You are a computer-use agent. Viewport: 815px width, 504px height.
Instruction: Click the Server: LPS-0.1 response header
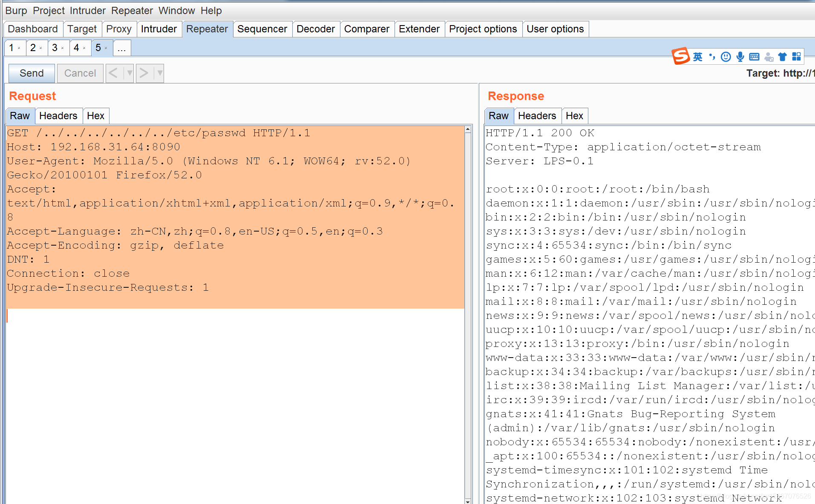click(x=540, y=161)
